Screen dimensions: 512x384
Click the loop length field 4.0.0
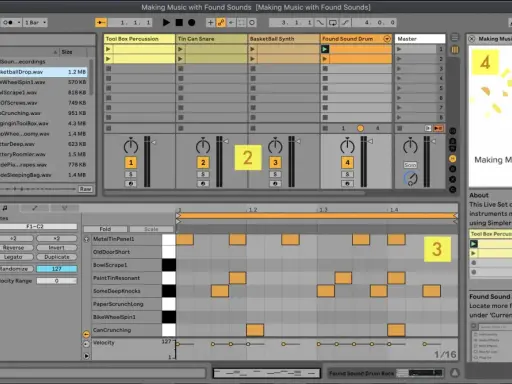coord(374,23)
